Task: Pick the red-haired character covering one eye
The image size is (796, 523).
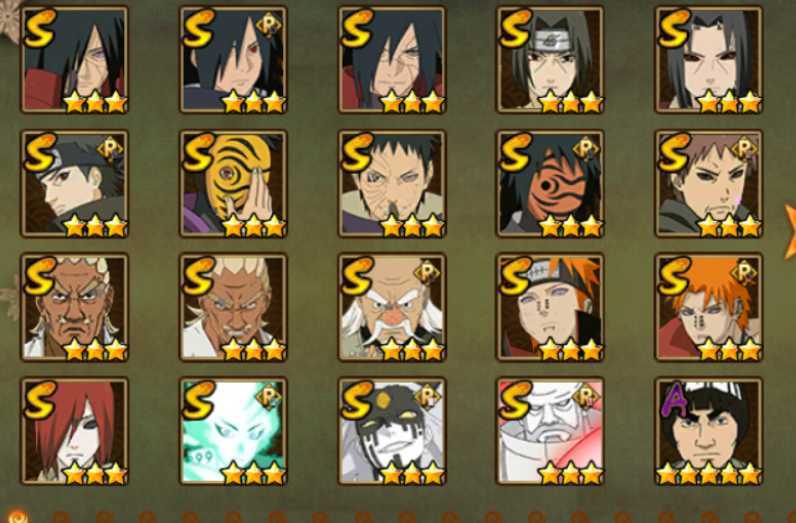Action: coord(74,431)
